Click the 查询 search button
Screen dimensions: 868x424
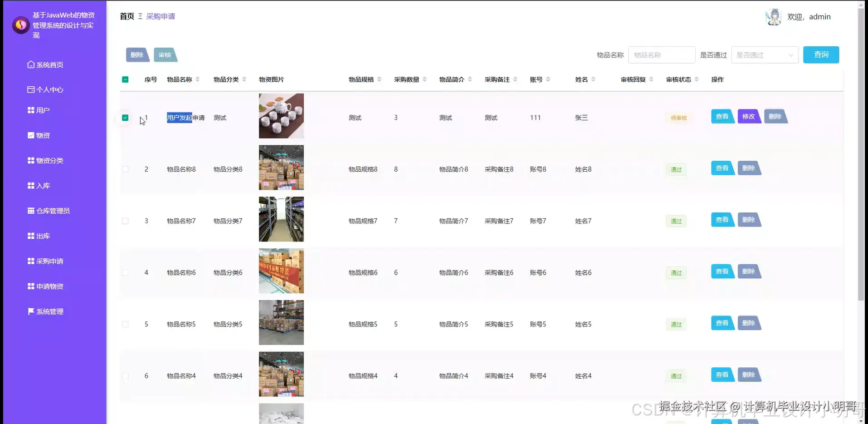(821, 54)
